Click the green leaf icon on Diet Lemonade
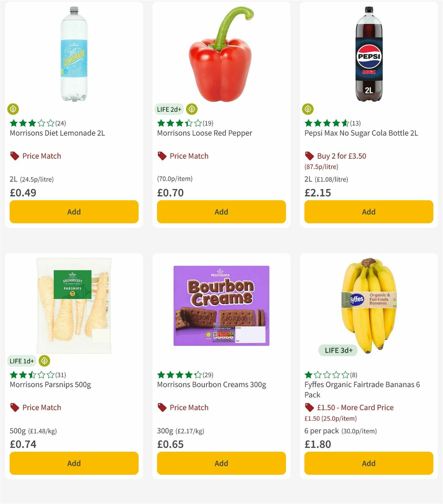443x504 pixels. 13,109
